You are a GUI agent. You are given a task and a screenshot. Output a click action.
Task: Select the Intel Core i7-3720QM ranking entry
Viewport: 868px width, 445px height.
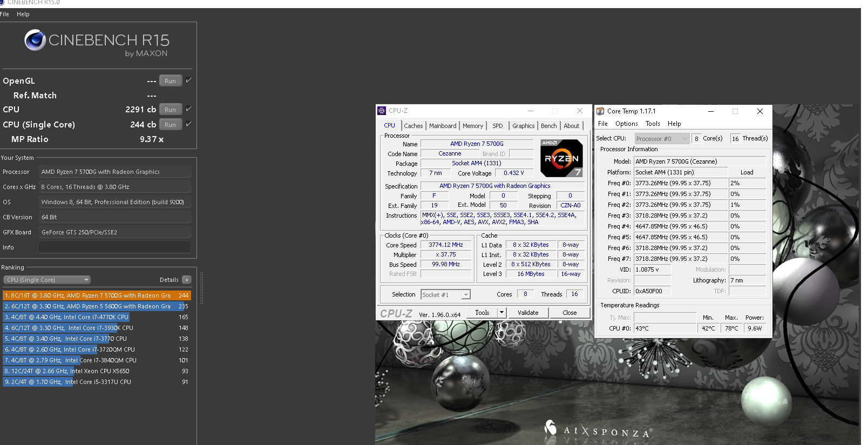[97, 349]
